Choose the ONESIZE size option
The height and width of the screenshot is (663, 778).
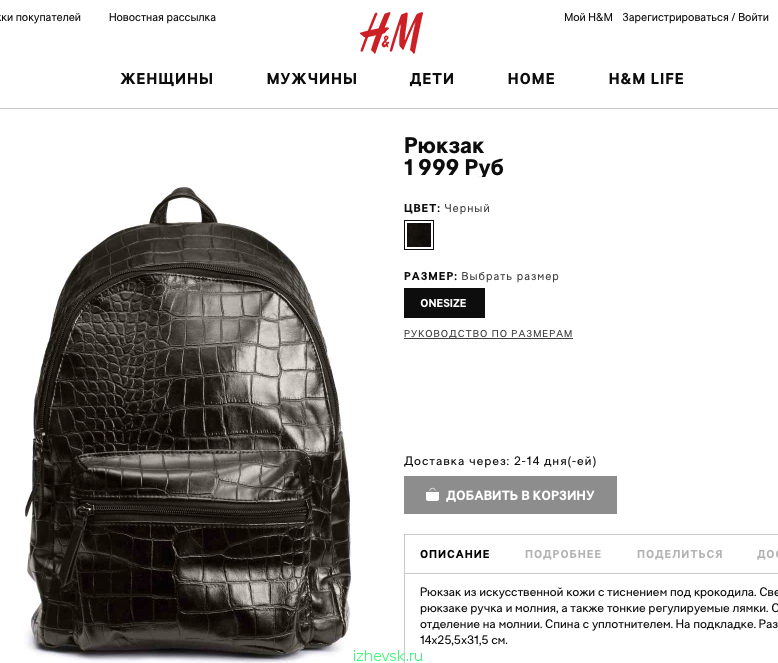(444, 303)
